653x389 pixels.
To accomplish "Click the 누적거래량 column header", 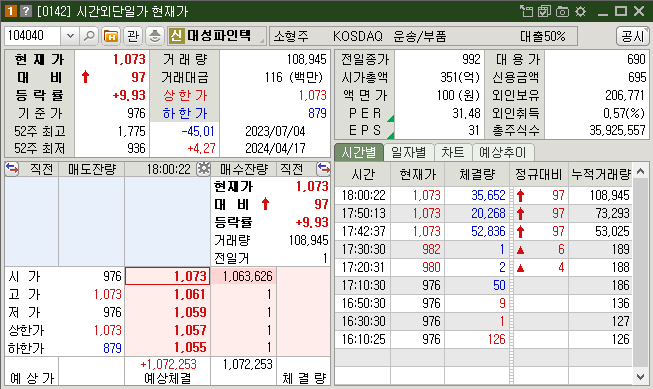I will 601,174.
